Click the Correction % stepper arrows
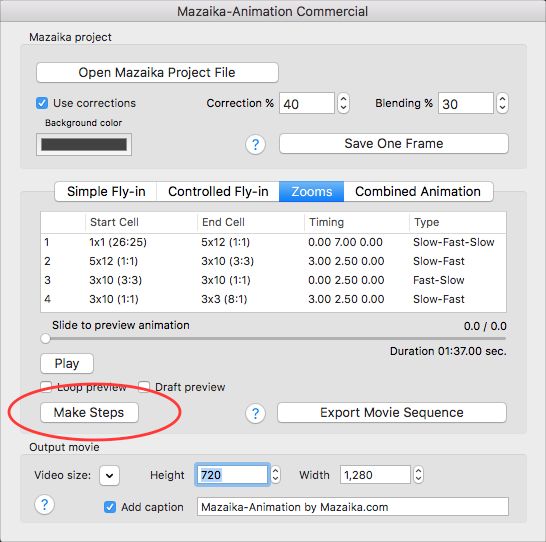The image size is (546, 542). point(343,103)
